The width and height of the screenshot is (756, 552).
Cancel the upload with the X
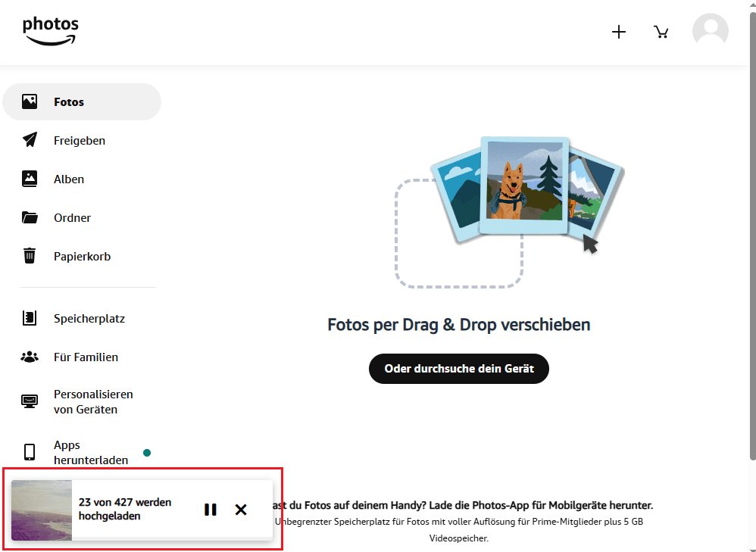click(x=241, y=510)
